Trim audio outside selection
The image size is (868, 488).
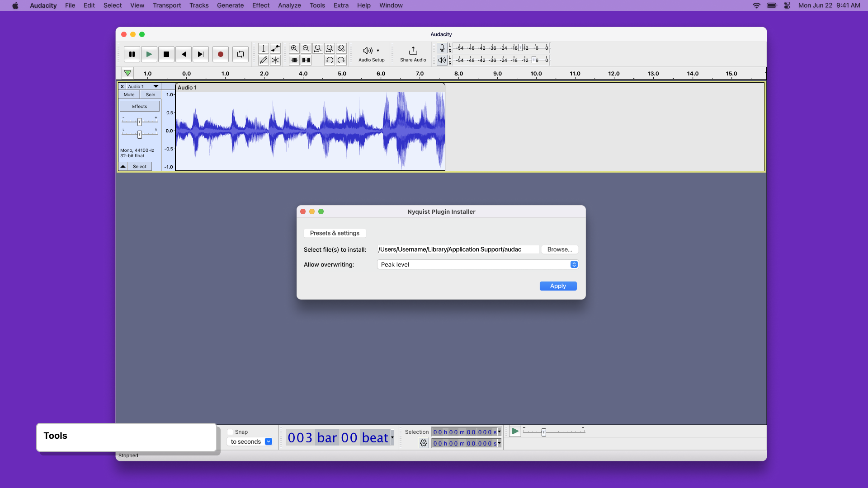click(x=294, y=60)
